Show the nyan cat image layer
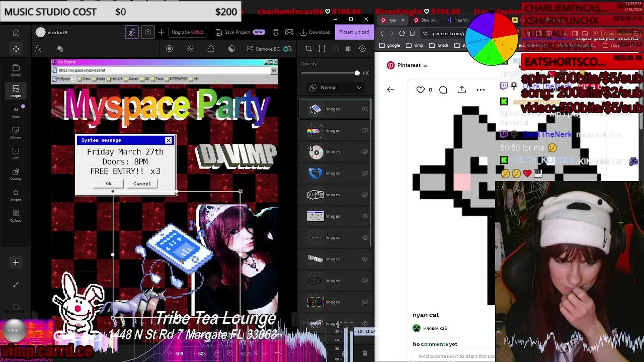Viewport: 644px width, 362px height. coord(365,130)
